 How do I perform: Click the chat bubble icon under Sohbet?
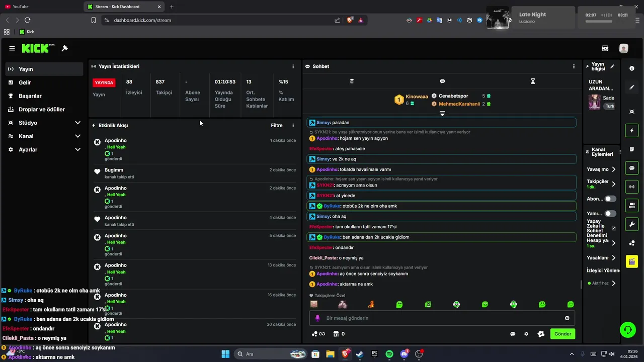[x=442, y=81]
